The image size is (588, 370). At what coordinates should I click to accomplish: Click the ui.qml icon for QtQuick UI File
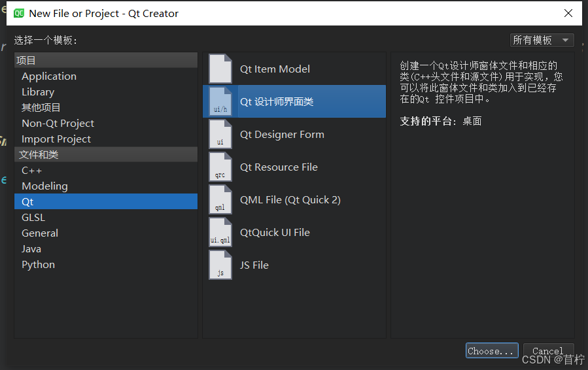[x=220, y=233]
